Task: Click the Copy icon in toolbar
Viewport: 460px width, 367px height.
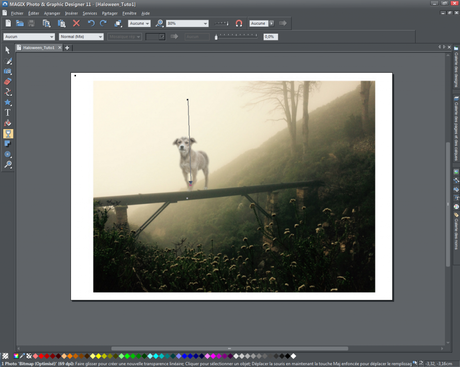Action: click(46, 23)
